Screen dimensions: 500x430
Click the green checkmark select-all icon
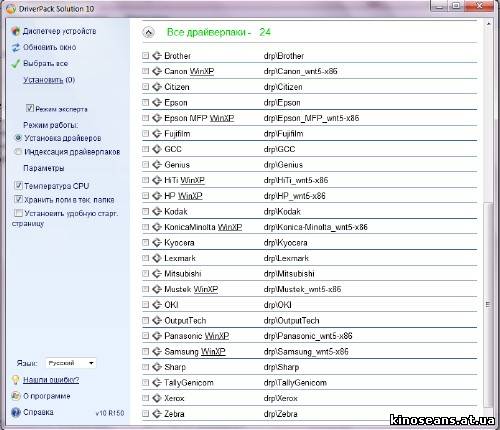point(16,63)
